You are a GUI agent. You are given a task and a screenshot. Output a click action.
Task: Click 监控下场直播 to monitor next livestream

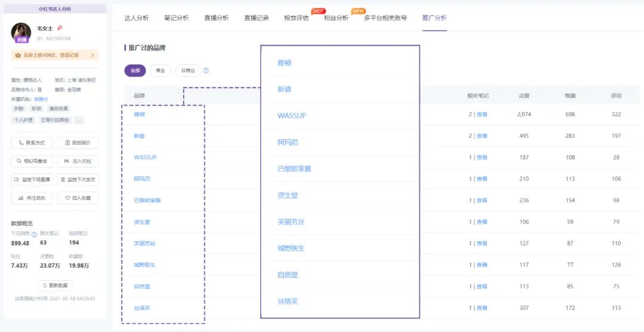coord(32,179)
